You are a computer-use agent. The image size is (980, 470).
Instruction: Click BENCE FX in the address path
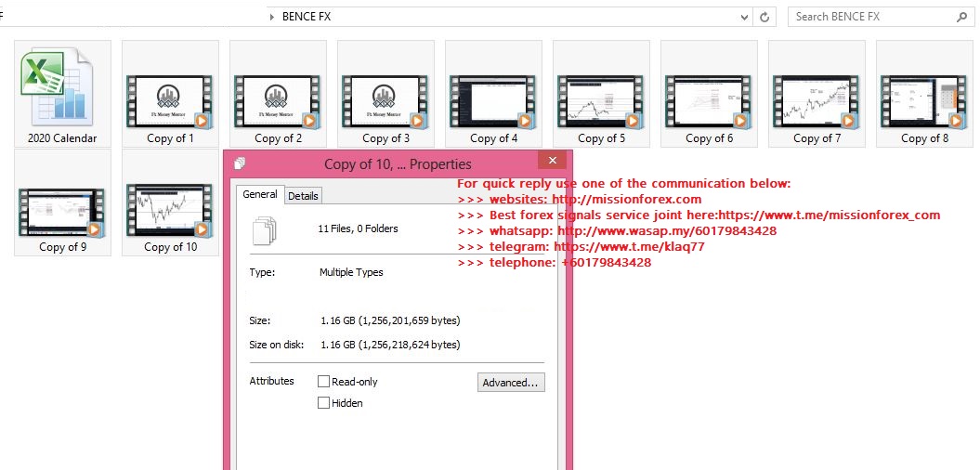coord(307,17)
